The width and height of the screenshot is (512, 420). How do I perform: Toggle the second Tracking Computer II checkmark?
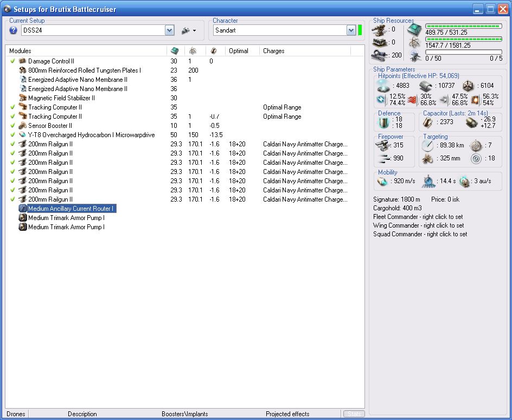(12, 116)
